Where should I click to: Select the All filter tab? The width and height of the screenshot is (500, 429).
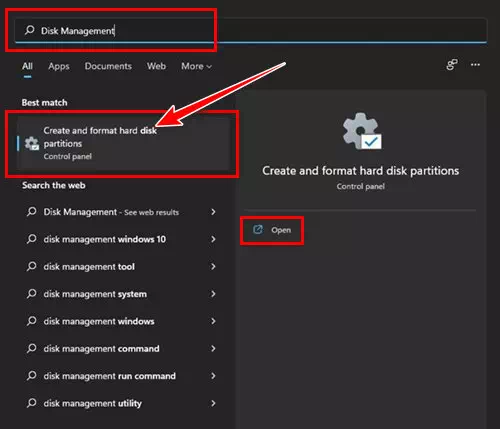pyautogui.click(x=27, y=66)
